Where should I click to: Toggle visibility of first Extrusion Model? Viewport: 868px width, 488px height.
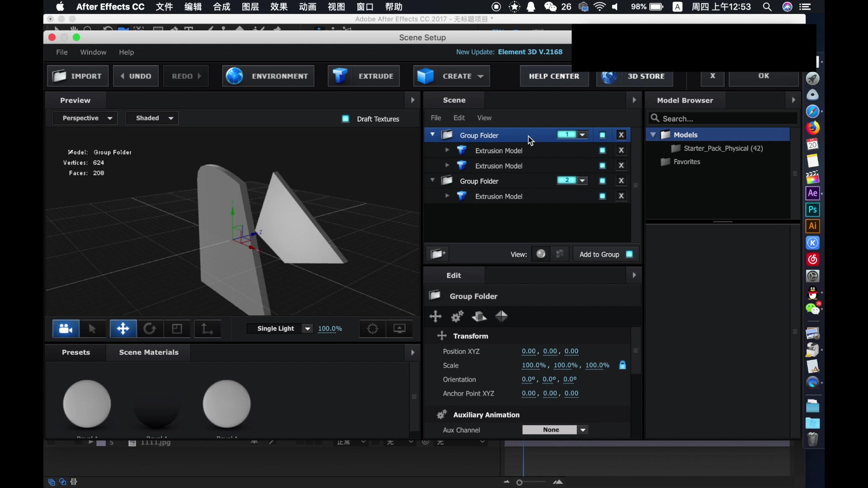click(603, 150)
